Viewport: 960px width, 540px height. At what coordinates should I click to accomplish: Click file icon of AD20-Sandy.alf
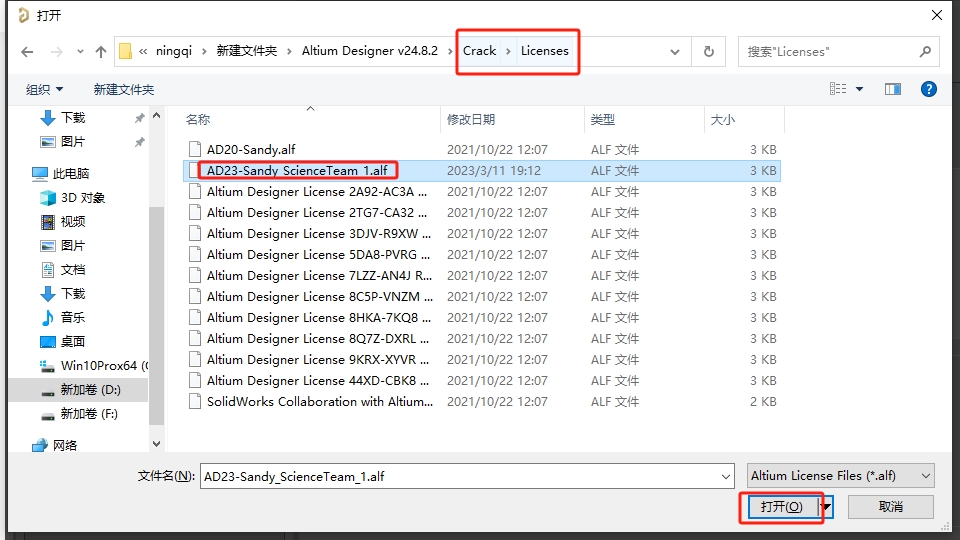195,149
